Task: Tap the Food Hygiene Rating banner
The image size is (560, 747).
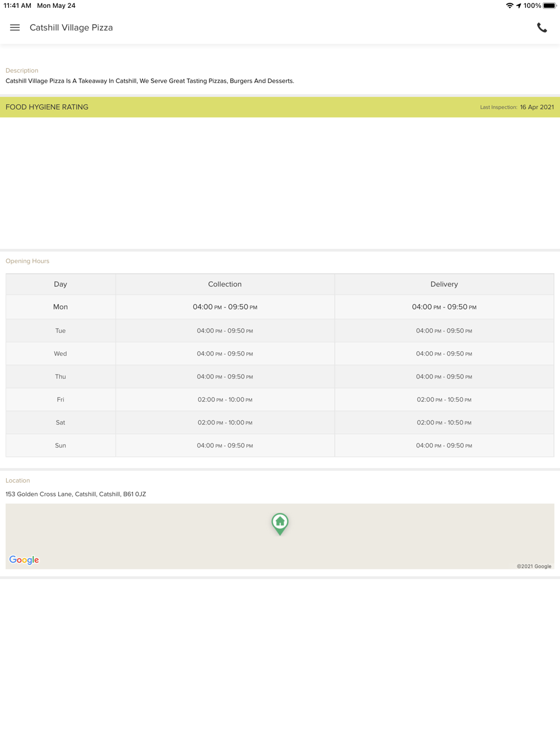Action: [x=280, y=107]
